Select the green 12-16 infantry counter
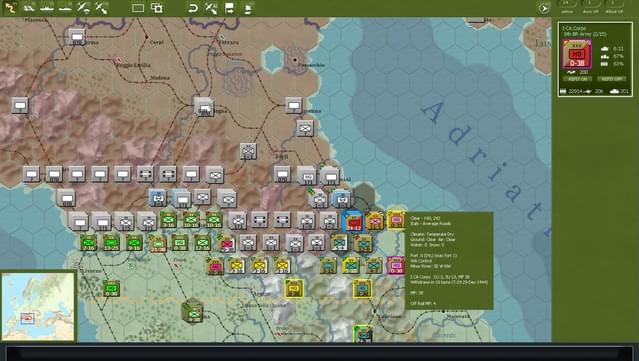Viewport: 639px width, 361px height. [202, 243]
